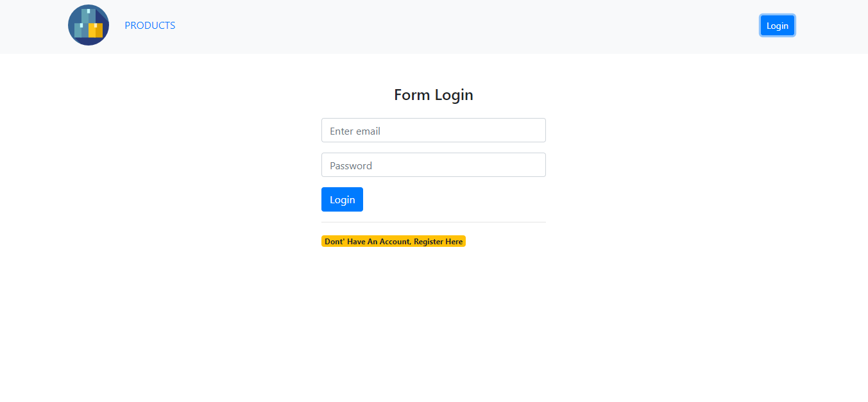Submit the form with the Login button
This screenshot has width=868, height=402.
[x=342, y=199]
